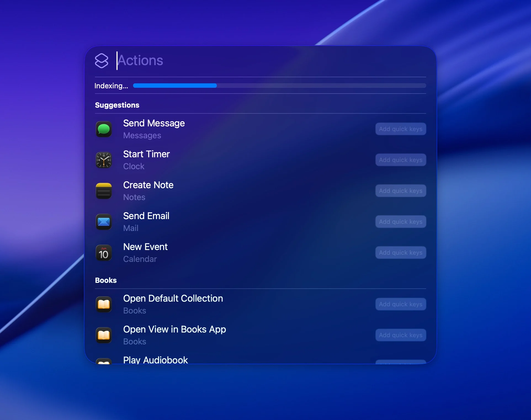Image resolution: width=531 pixels, height=420 pixels.
Task: Click the Mail subtitle under Send Email
Action: point(131,228)
